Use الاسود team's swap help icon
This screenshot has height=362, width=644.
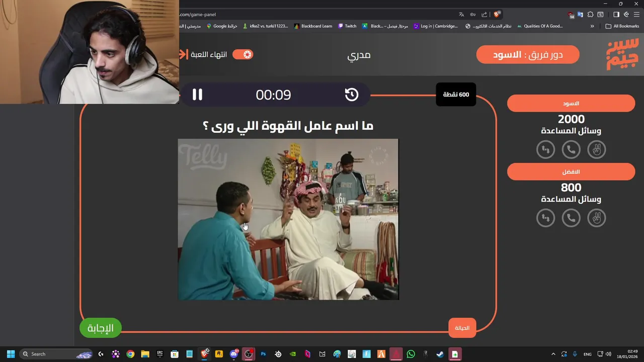545,149
